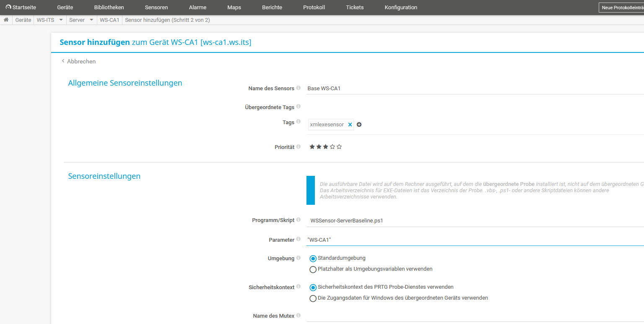The height and width of the screenshot is (324, 644).
Task: Go to WS-ITS in breadcrumb
Action: 45,20
